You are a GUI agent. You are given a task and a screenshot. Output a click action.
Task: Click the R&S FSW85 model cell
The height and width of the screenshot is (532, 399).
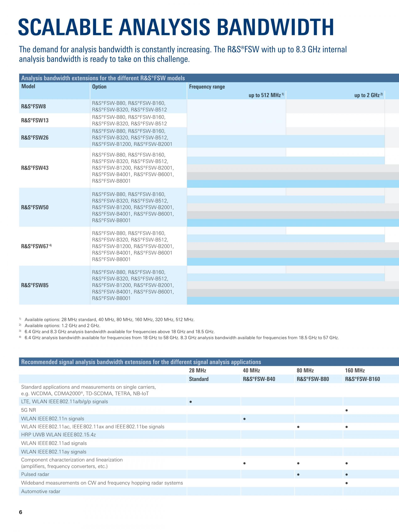(35, 285)
